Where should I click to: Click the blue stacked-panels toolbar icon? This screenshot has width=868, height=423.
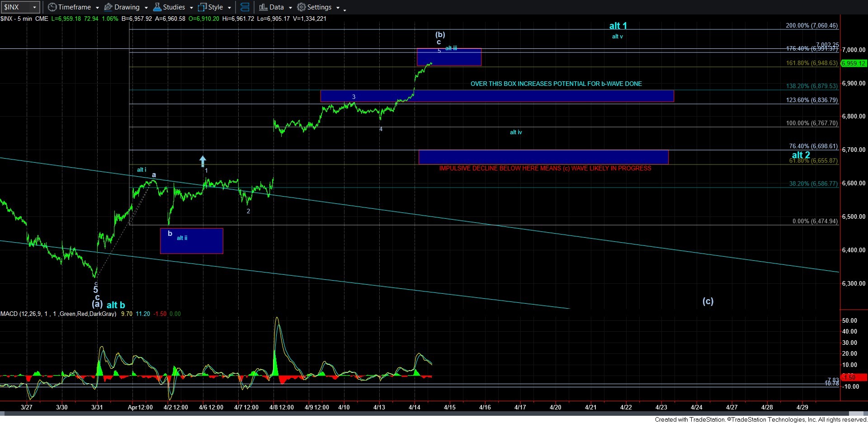click(x=245, y=7)
